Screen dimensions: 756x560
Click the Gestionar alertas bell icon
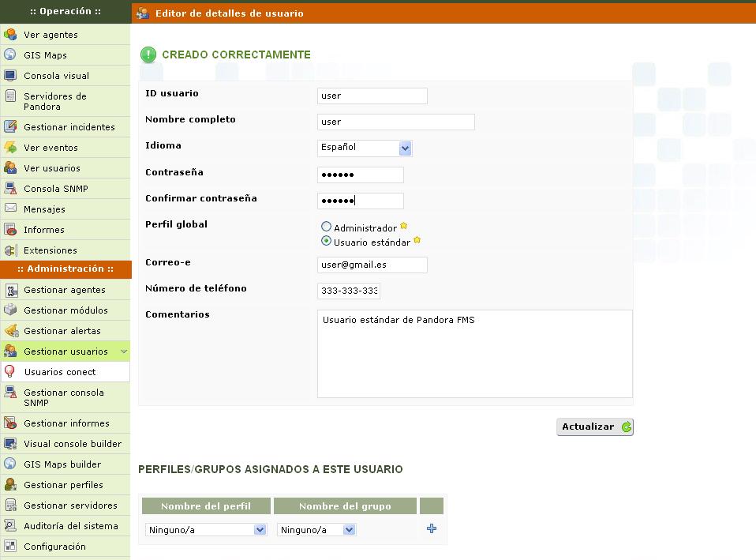(10, 331)
